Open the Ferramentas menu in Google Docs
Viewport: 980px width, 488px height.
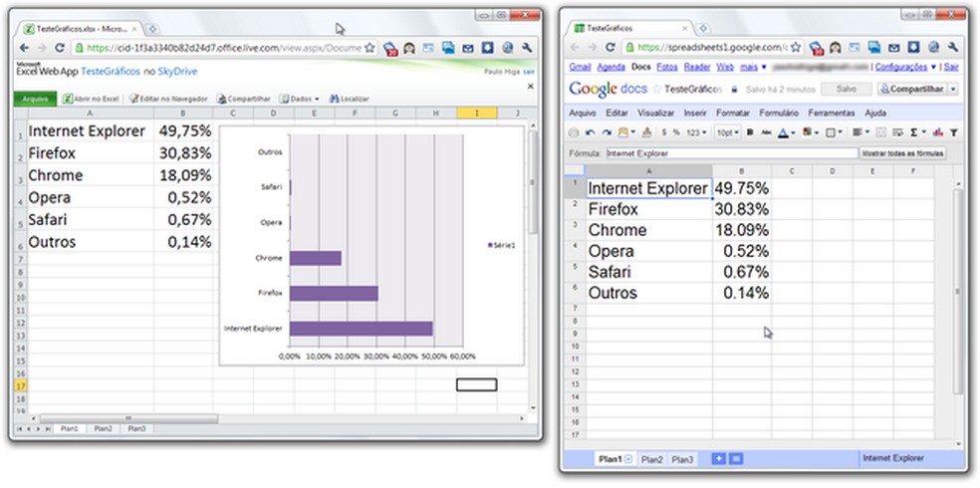tap(832, 114)
